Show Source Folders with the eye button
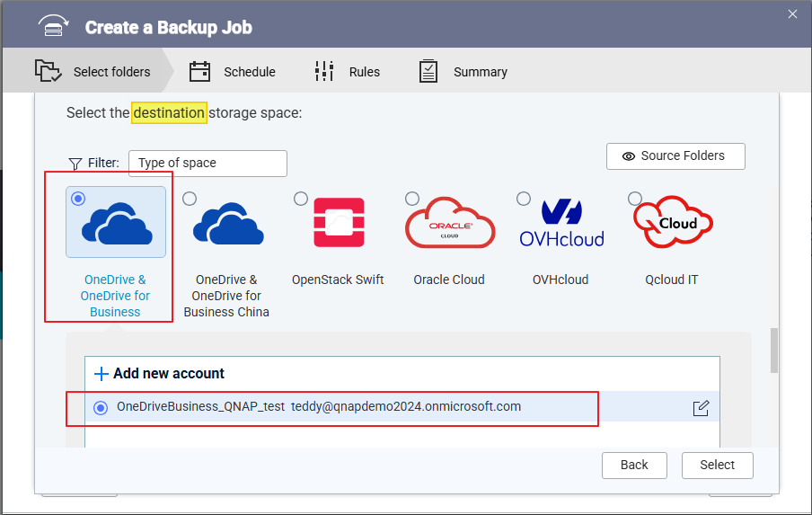Image resolution: width=812 pixels, height=515 pixels. pyautogui.click(x=675, y=155)
